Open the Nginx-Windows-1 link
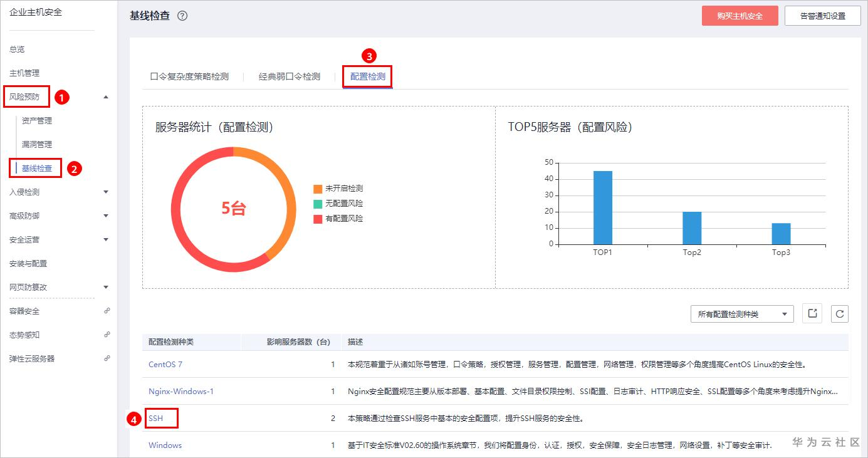The height and width of the screenshot is (458, 868). tap(181, 392)
